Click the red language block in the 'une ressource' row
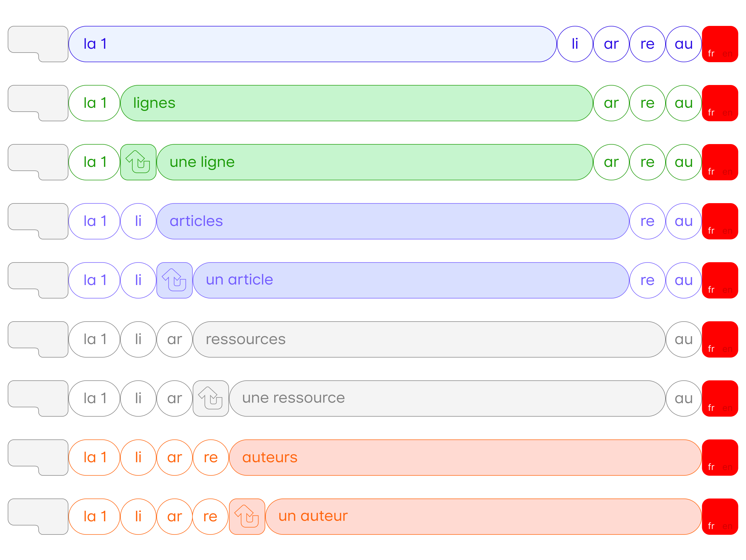 [720, 398]
